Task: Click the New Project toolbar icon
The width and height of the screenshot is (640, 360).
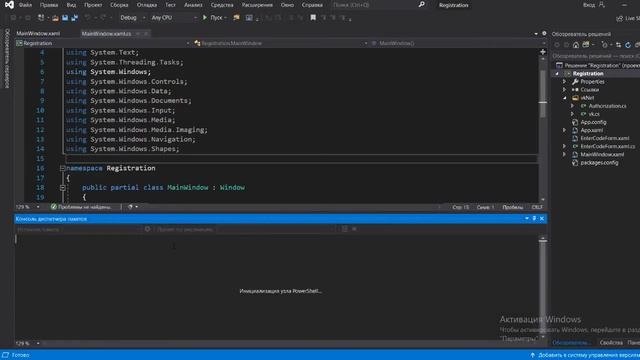Action: 41,18
